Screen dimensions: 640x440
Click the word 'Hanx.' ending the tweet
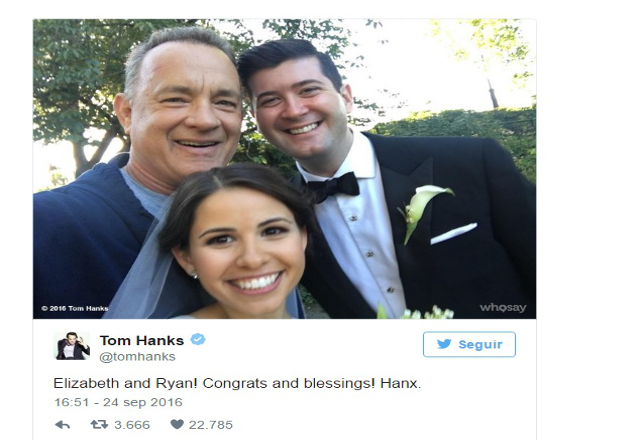coord(400,383)
